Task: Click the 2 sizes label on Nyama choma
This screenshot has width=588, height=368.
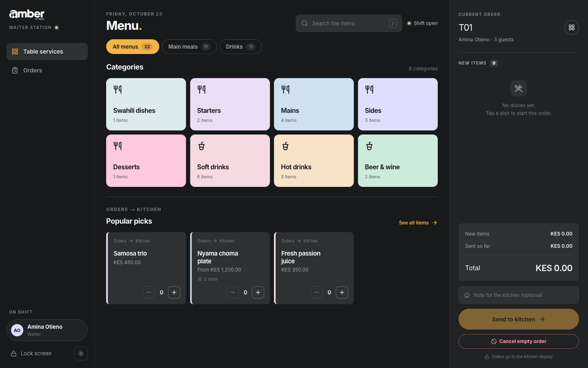Action: coord(207,279)
